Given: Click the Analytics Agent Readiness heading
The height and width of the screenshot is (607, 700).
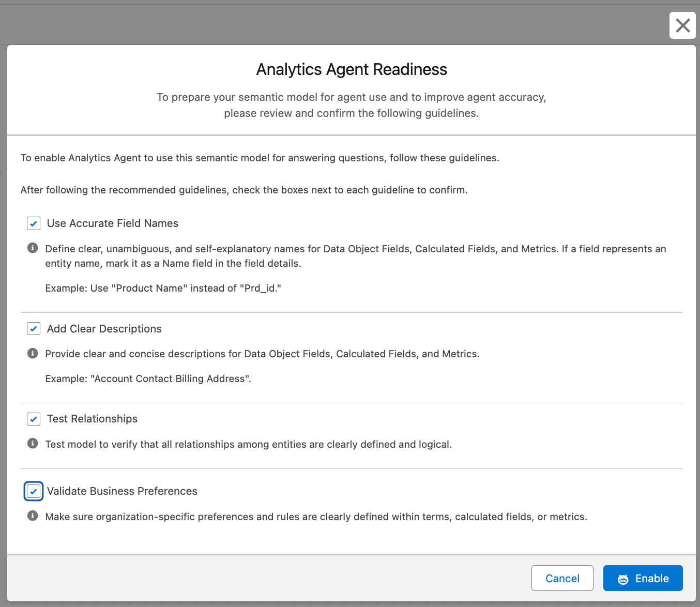Looking at the screenshot, I should tap(352, 69).
